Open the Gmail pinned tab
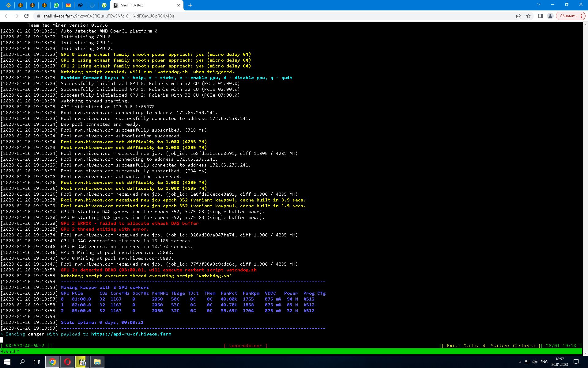 pos(68,5)
